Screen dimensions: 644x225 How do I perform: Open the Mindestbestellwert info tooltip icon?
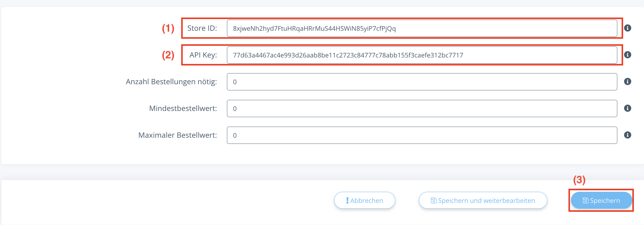pos(628,108)
